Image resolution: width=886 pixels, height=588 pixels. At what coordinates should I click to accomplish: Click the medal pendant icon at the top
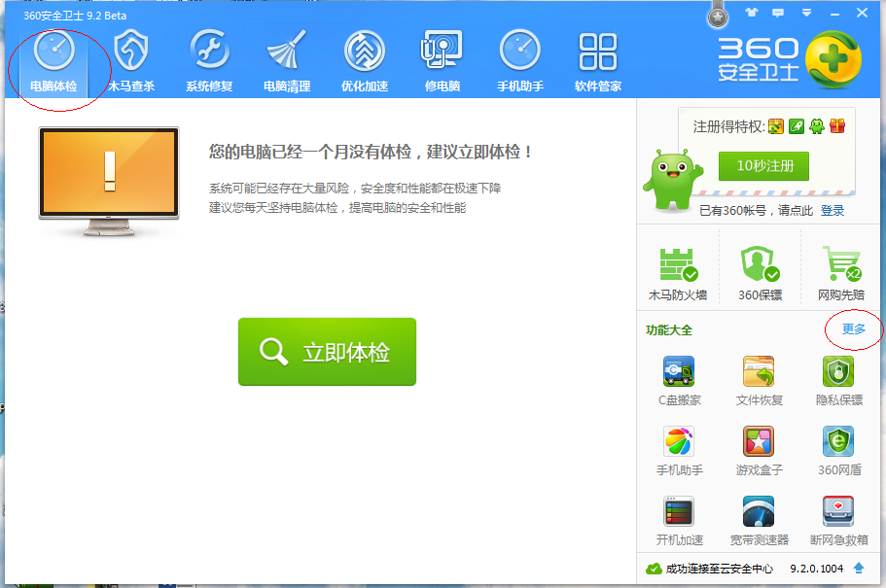tap(718, 16)
